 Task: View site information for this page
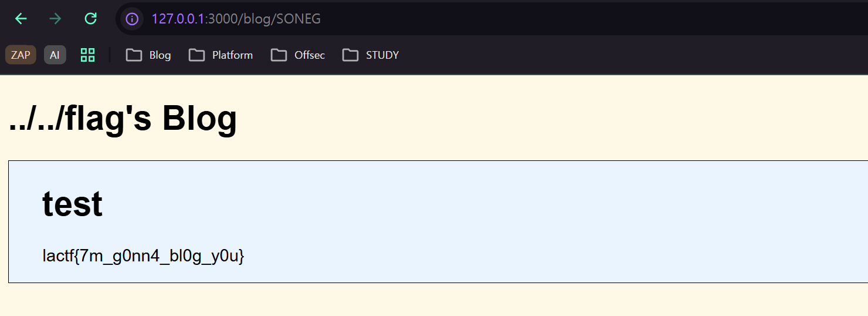pos(133,19)
